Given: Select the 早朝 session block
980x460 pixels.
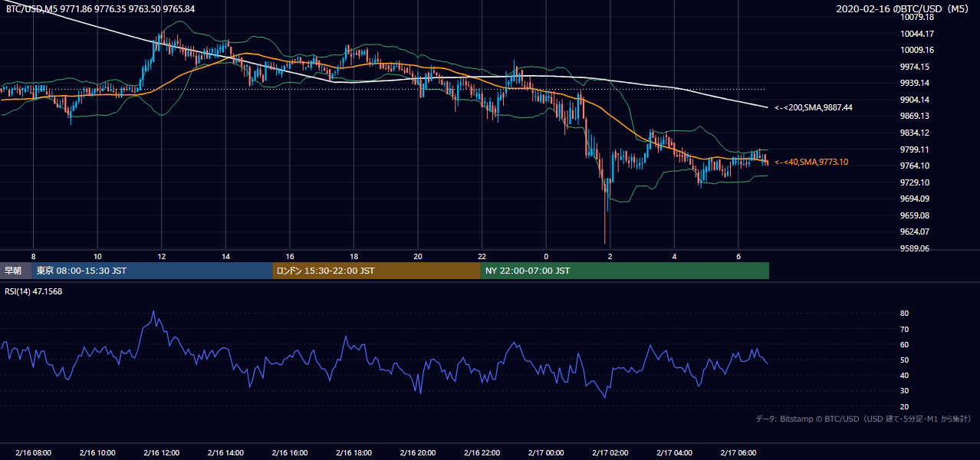Looking at the screenshot, I should (x=15, y=271).
